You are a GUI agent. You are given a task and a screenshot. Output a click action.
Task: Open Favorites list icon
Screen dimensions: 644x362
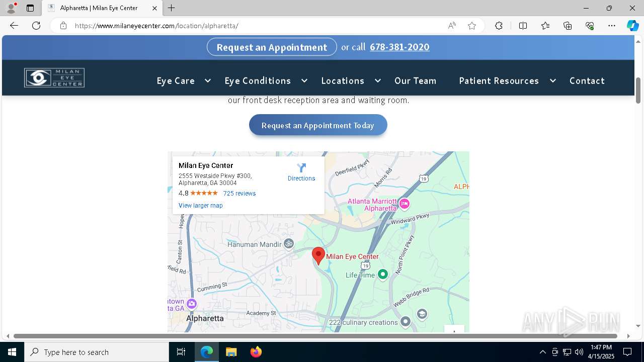pyautogui.click(x=545, y=26)
